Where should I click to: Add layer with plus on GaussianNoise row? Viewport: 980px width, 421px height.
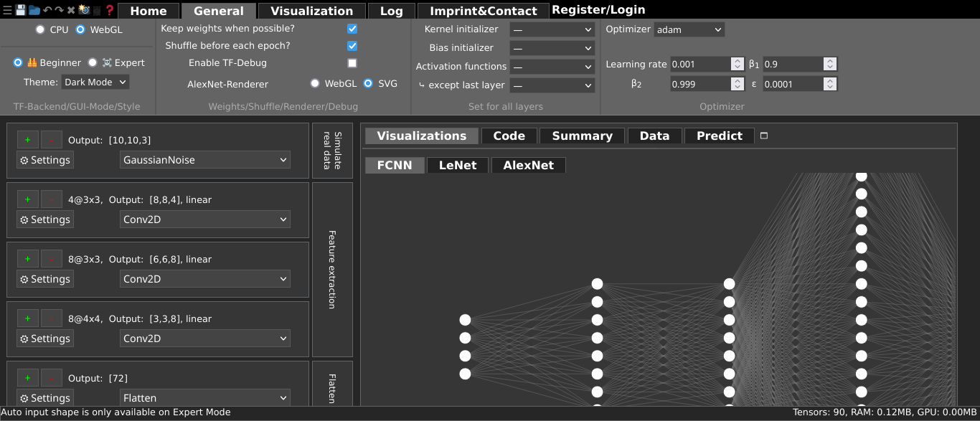click(x=27, y=140)
